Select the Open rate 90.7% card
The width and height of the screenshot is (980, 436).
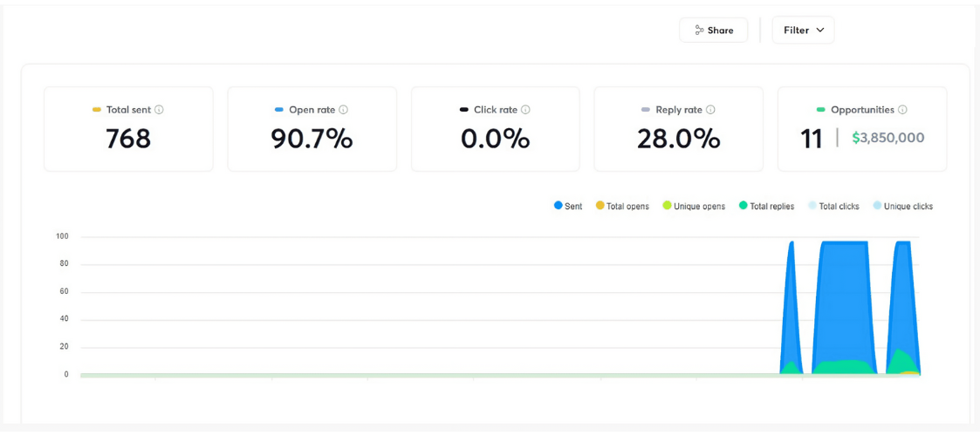coord(312,129)
